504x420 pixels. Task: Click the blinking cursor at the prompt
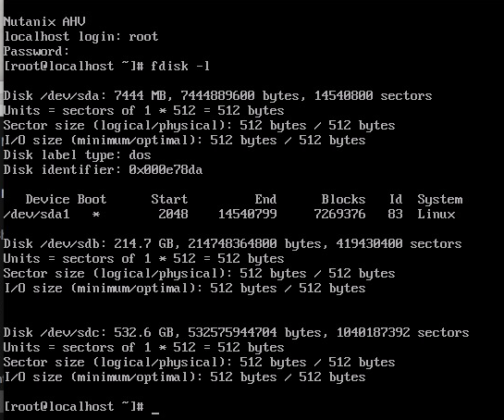click(x=155, y=414)
